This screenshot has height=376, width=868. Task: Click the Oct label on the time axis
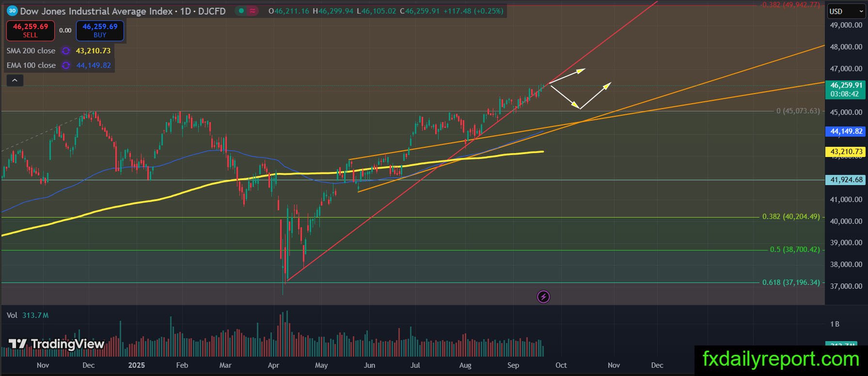click(x=561, y=365)
